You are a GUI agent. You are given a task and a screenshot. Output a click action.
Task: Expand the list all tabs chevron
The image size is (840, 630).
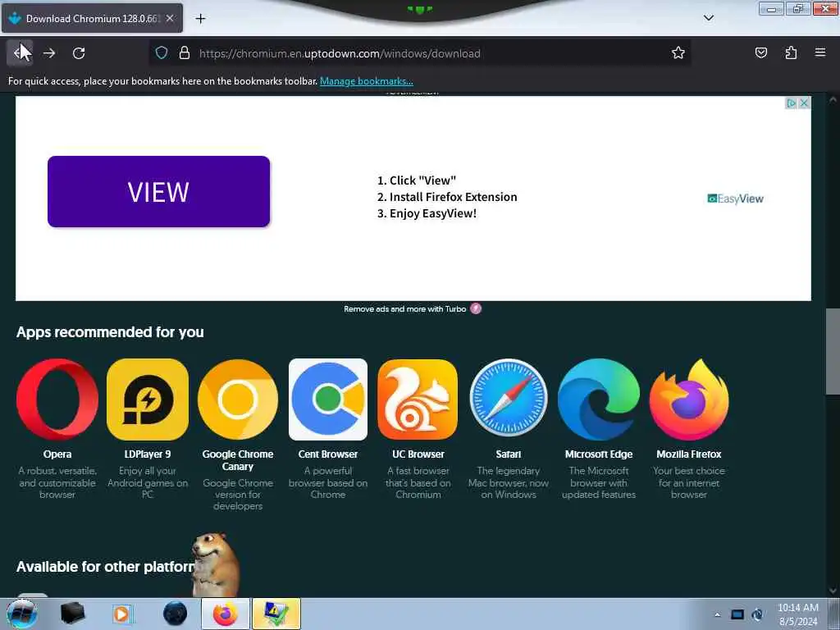[708, 18]
